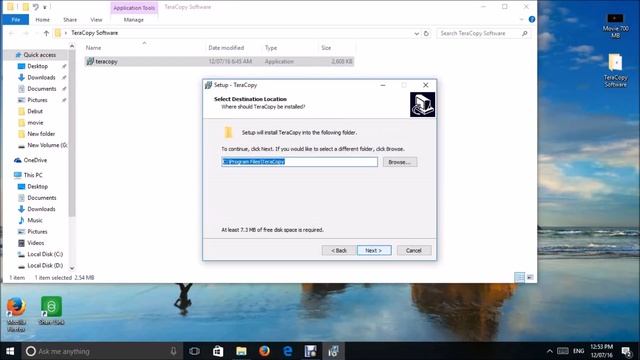Select Quick access in navigation pane

[39, 55]
